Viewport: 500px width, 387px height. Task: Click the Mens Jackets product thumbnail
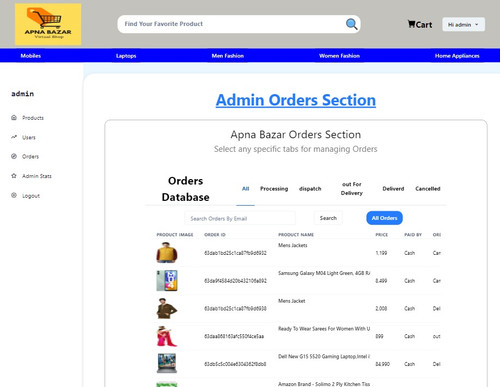(167, 253)
